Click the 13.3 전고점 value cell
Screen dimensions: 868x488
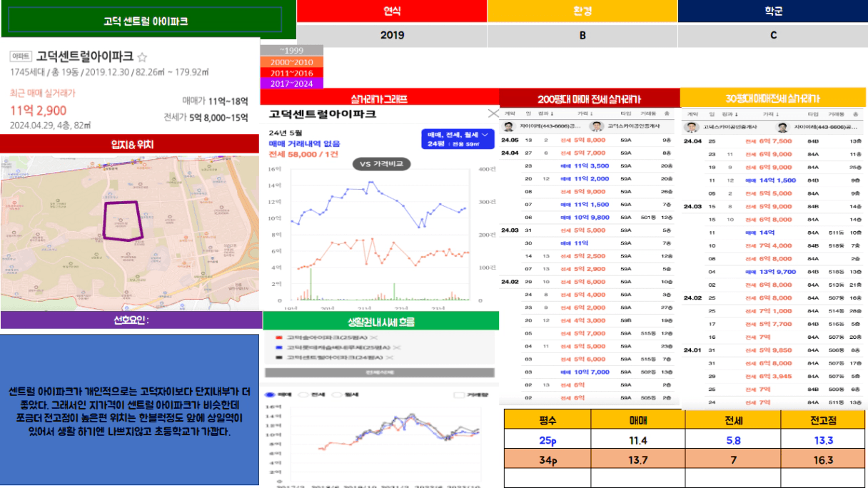(824, 441)
